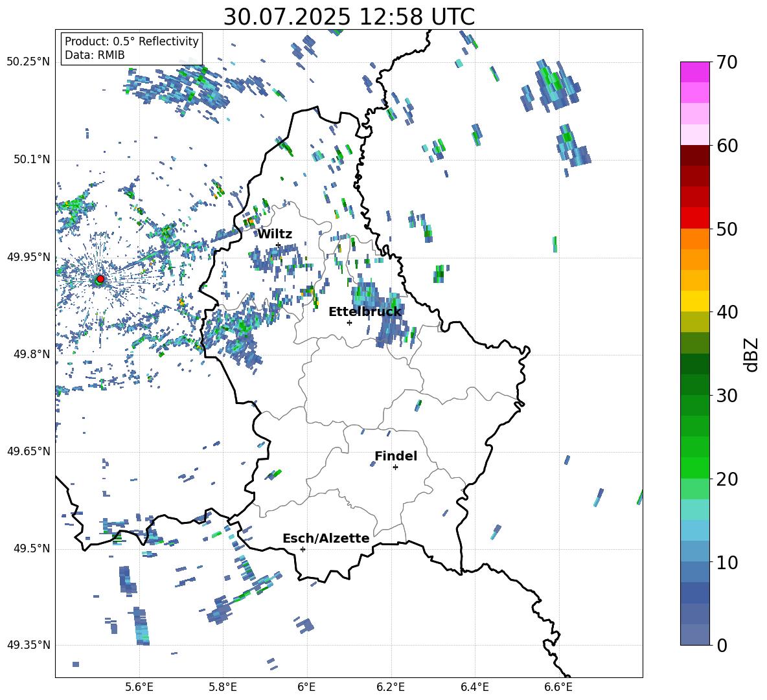The width and height of the screenshot is (767, 700).
Task: Click the colorbar value 60
Action: 727,146
